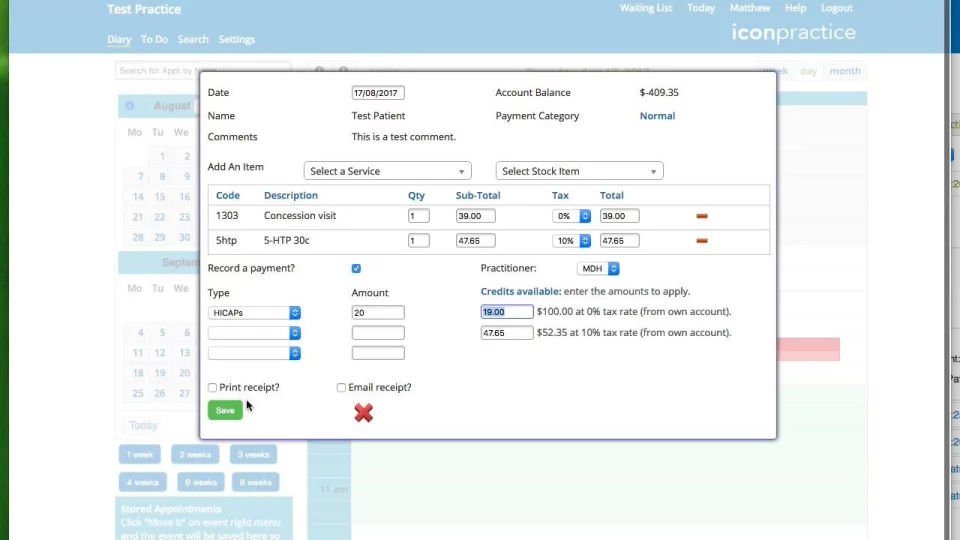This screenshot has height=540, width=960.
Task: Open the Settings menu item
Action: [x=237, y=40]
